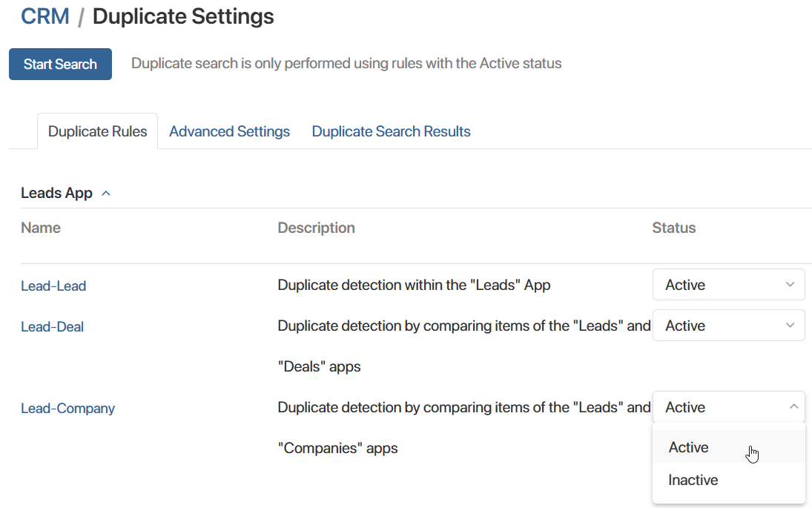Image resolution: width=812 pixels, height=508 pixels.
Task: Select Inactive from the expanded dropdown options
Action: coord(693,479)
